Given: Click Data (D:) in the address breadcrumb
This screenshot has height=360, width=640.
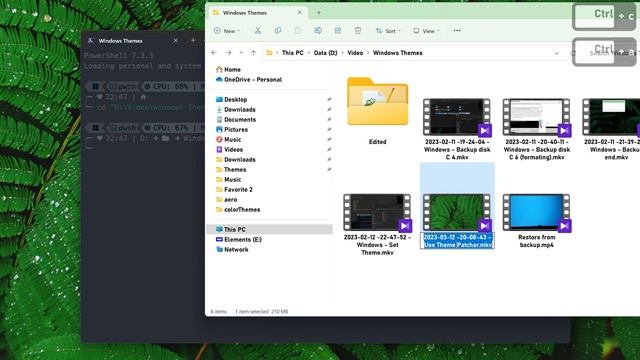Looking at the screenshot, I should click(x=325, y=53).
